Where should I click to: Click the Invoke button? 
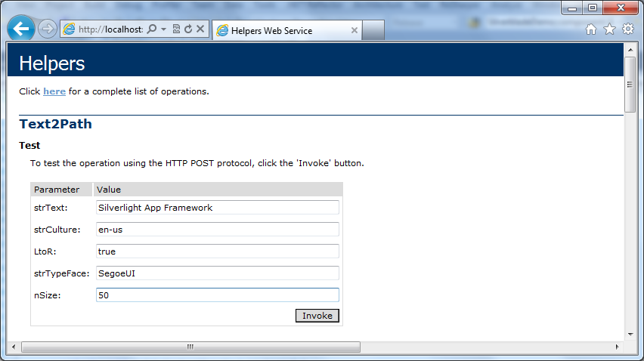click(317, 316)
